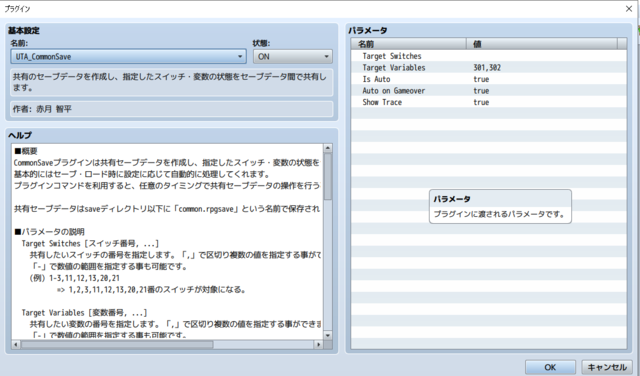This screenshot has height=376, width=640.
Task: Click the ■パラメータの説明 heading in help
Action: (x=49, y=231)
